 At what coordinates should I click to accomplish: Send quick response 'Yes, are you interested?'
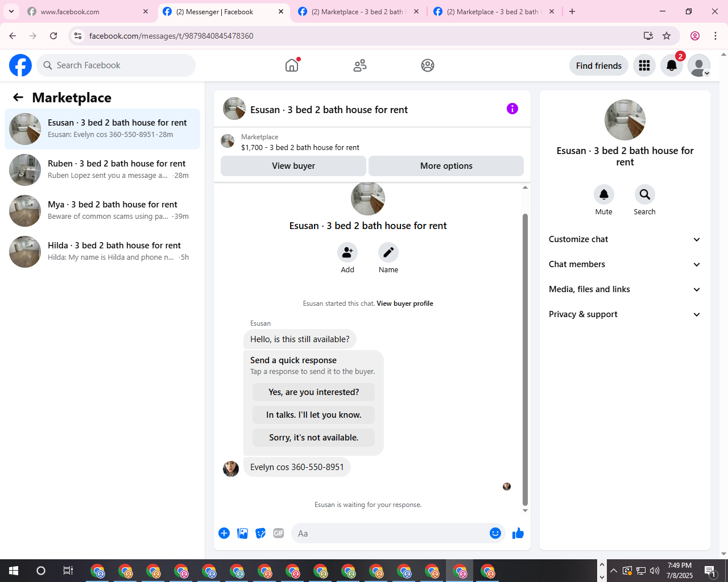pos(314,392)
